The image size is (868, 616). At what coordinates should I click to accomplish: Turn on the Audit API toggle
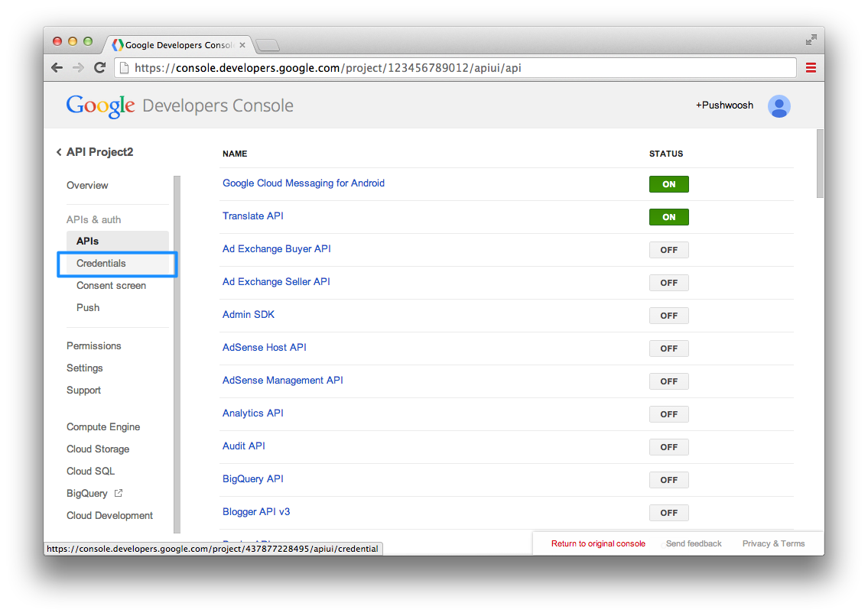tap(668, 447)
